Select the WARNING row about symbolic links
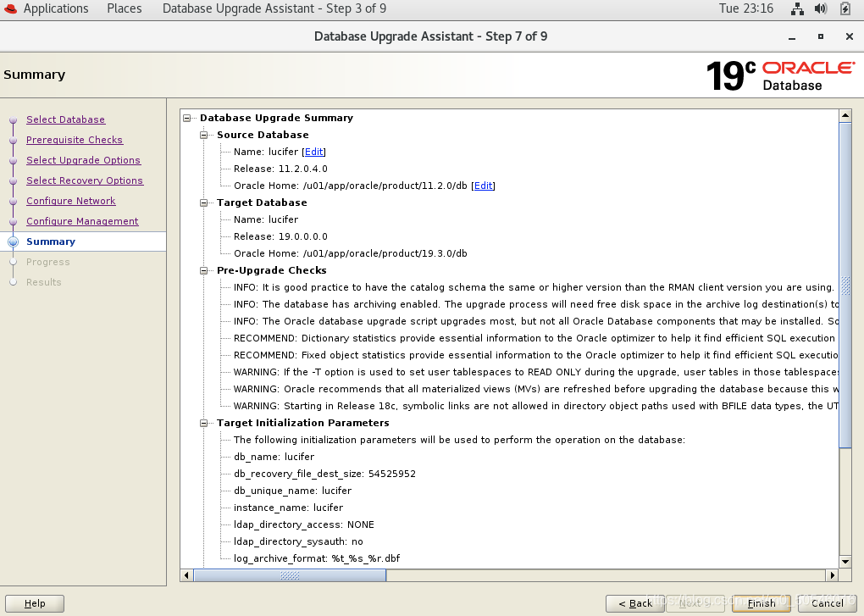 point(535,407)
